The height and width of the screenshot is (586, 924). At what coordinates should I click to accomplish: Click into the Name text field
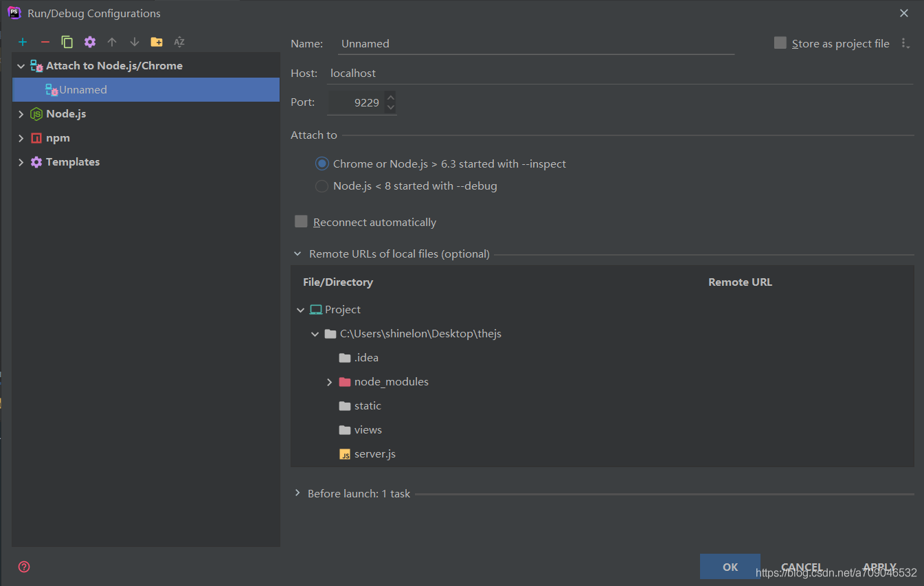pos(536,43)
